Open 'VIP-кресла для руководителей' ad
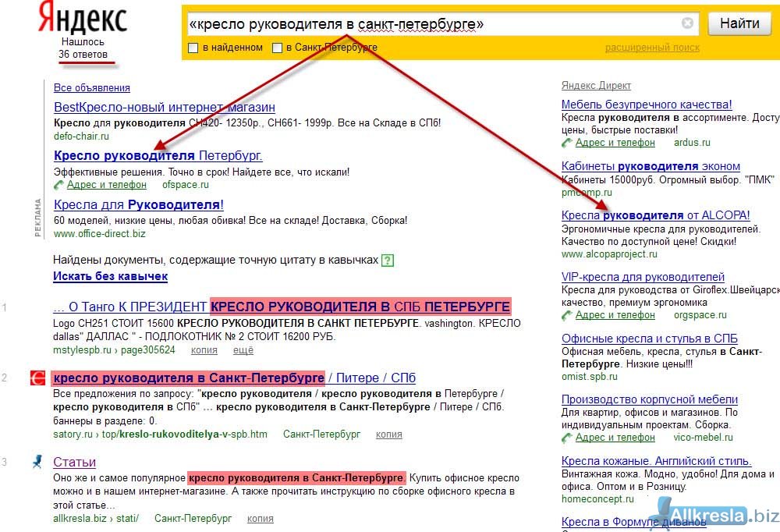Screen dimensions: 780x532 click(x=643, y=277)
